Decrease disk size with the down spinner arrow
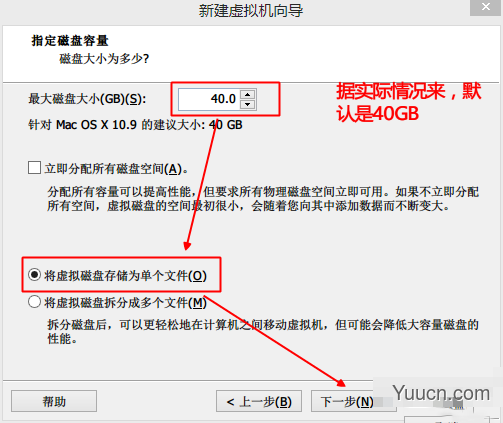Viewport: 503px width, 423px height. (248, 104)
